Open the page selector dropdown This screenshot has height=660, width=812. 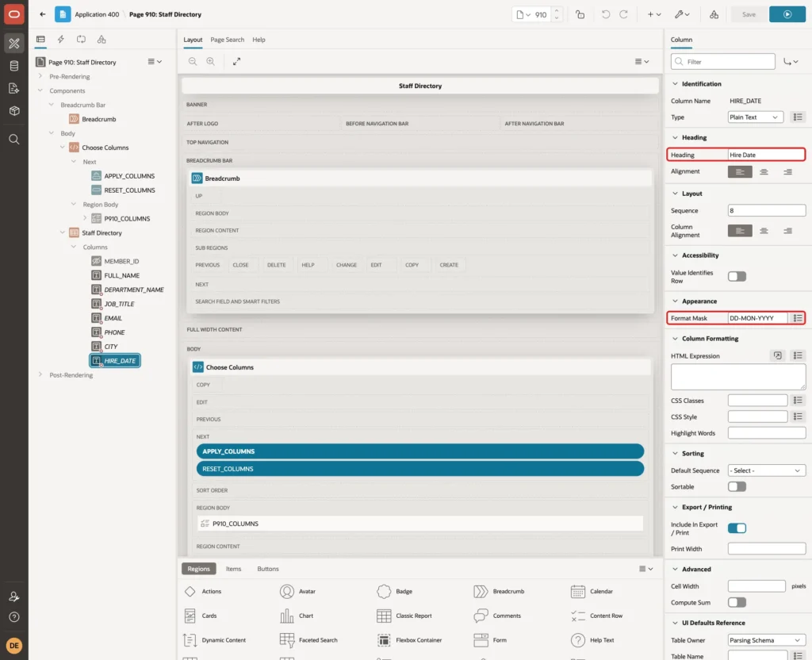click(x=523, y=14)
